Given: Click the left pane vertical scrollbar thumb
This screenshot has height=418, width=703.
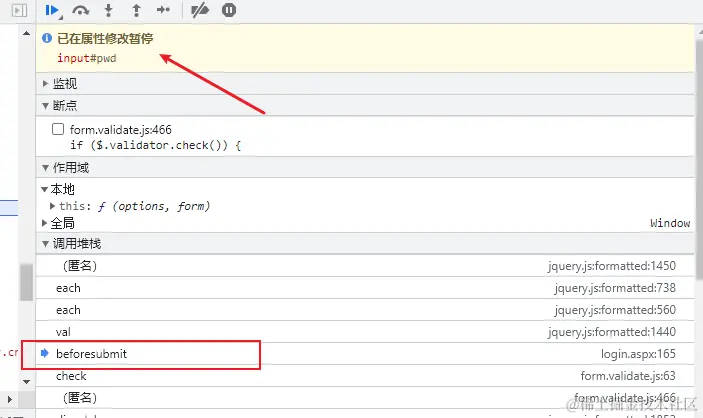Looking at the screenshot, I should [26, 283].
